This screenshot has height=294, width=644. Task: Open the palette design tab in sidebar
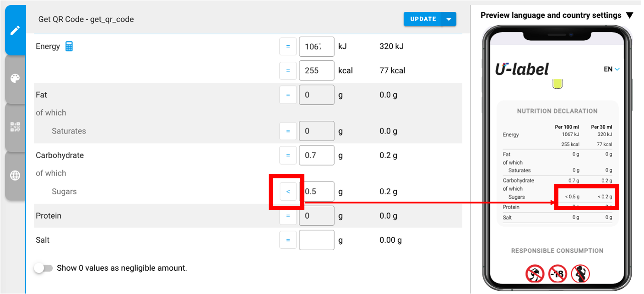(15, 79)
